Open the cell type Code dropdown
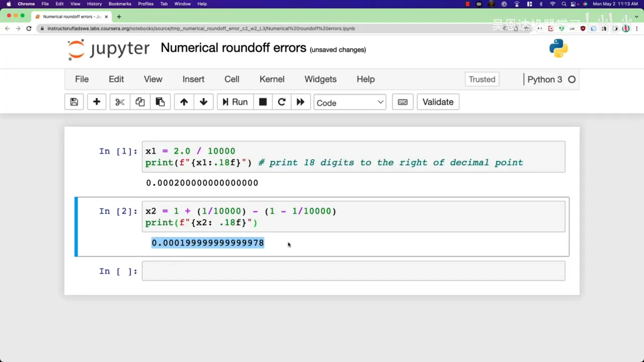This screenshot has height=362, width=644. coord(350,102)
